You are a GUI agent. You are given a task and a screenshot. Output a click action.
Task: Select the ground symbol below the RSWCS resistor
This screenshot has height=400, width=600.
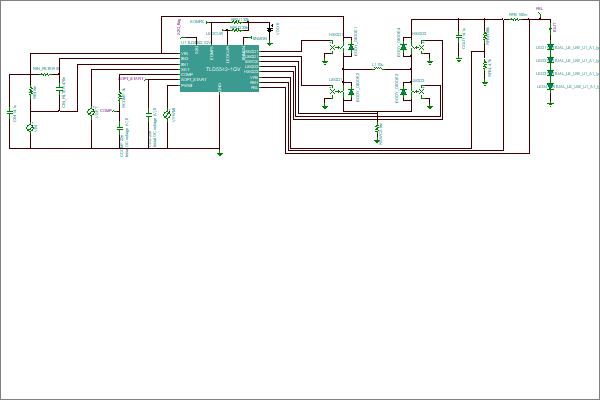(x=377, y=141)
